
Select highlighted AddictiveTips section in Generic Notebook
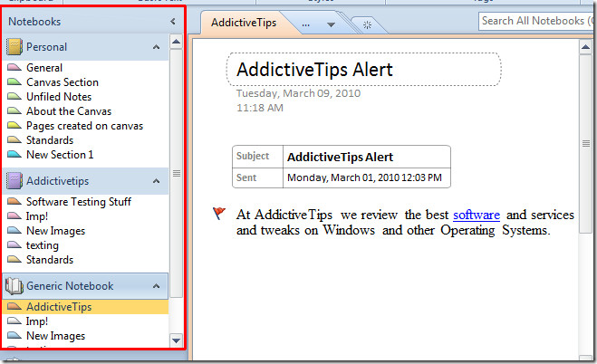[86, 307]
